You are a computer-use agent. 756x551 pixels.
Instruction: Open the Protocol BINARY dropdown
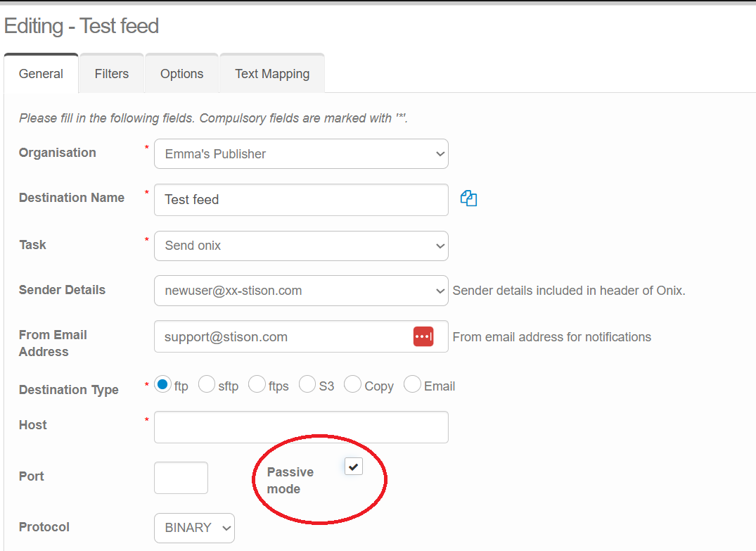[x=194, y=528]
